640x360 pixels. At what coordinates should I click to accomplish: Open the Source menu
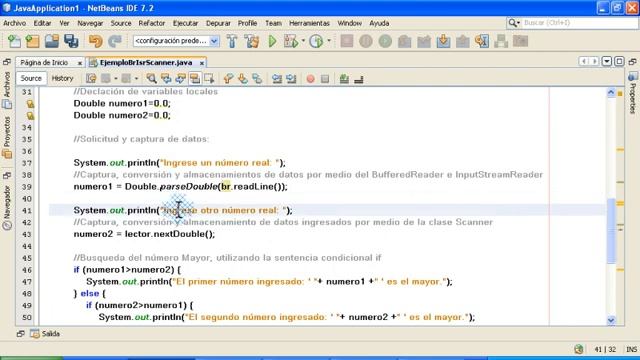coord(121,23)
